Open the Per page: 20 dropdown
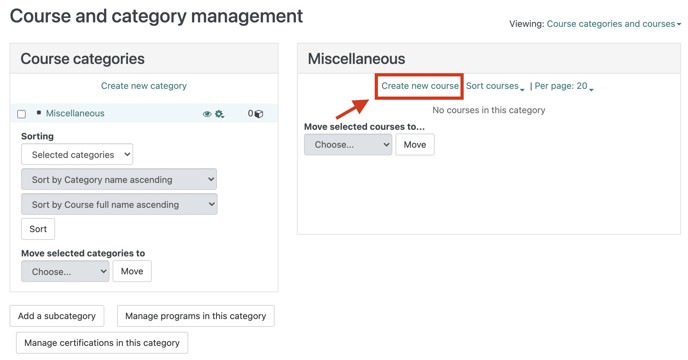The image size is (688, 360). [564, 86]
